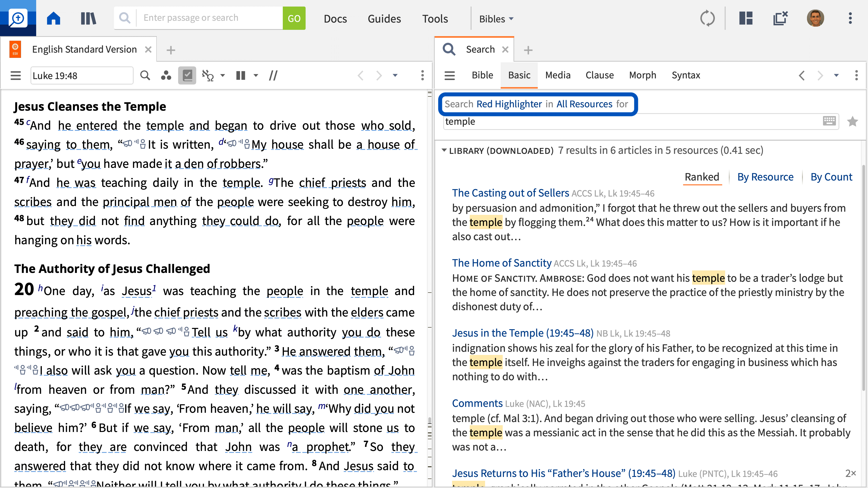This screenshot has height=488, width=868.
Task: Open the ESV panel hamburger menu
Action: tap(16, 75)
